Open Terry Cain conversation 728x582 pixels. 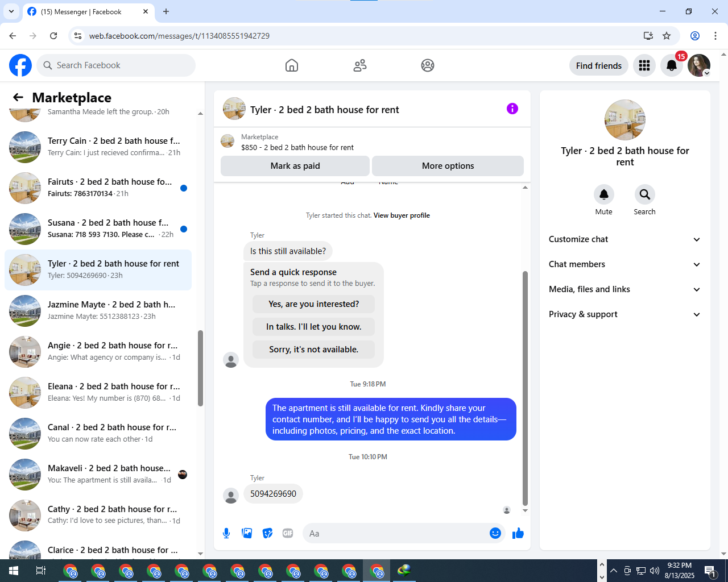98,147
